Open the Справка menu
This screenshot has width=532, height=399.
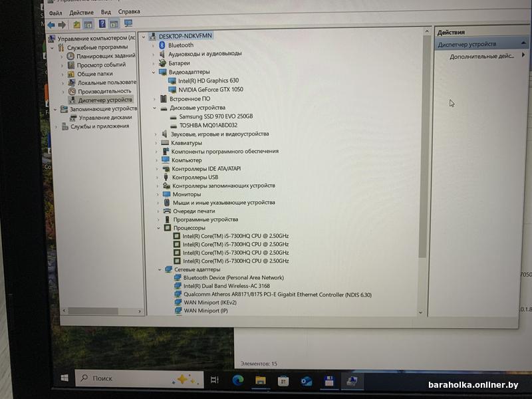tap(129, 11)
